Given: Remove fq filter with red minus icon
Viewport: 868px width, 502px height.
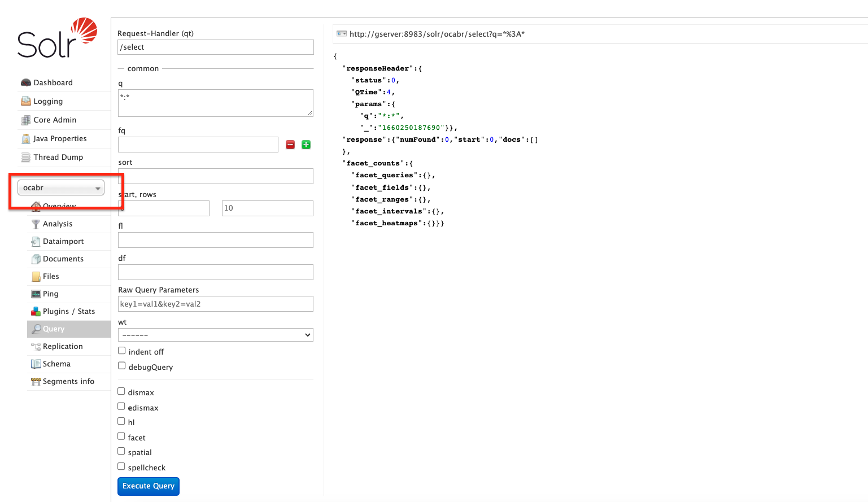Looking at the screenshot, I should click(290, 145).
